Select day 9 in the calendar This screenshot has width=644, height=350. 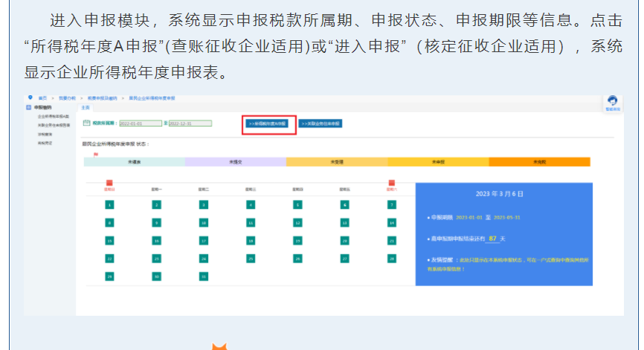156,223
